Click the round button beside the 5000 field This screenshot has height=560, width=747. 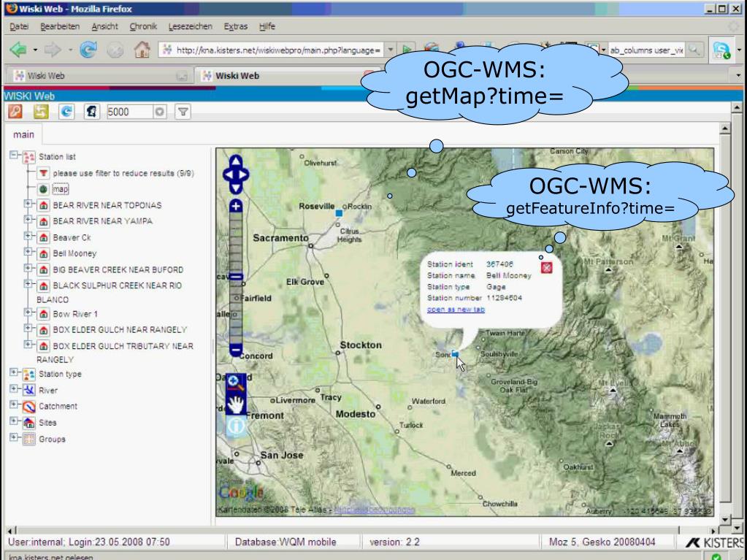(x=160, y=112)
